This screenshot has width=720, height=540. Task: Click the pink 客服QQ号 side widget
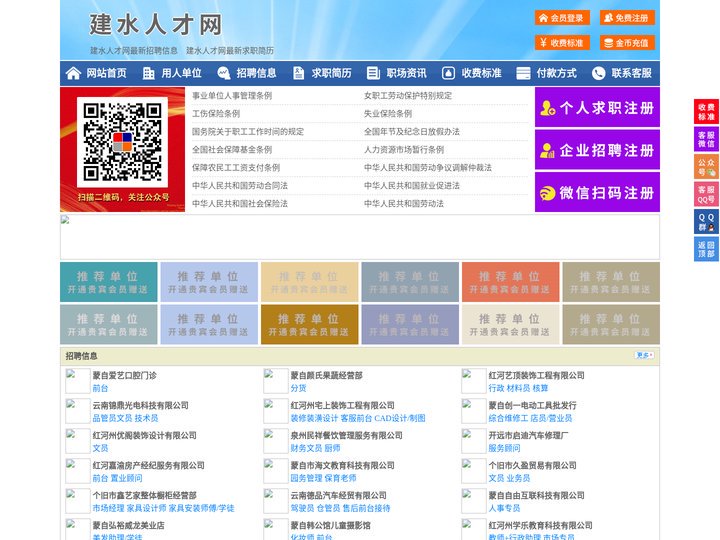point(706,194)
